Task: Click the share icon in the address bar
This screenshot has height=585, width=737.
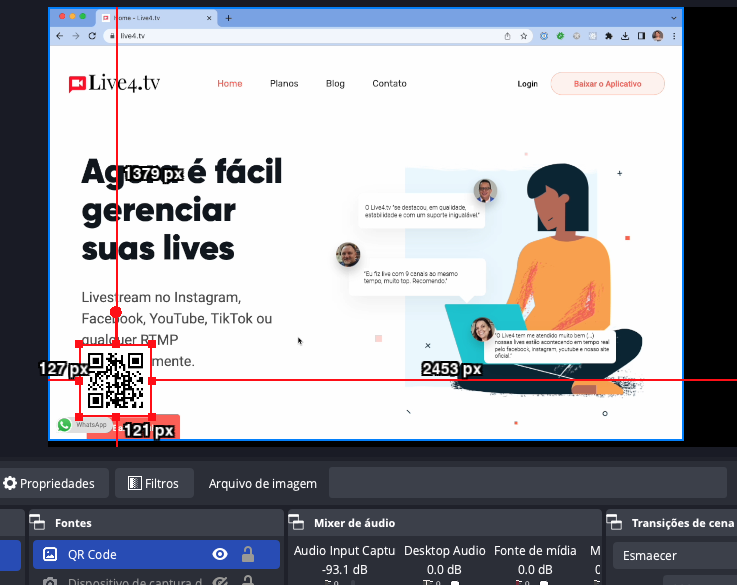Action: coord(508,36)
